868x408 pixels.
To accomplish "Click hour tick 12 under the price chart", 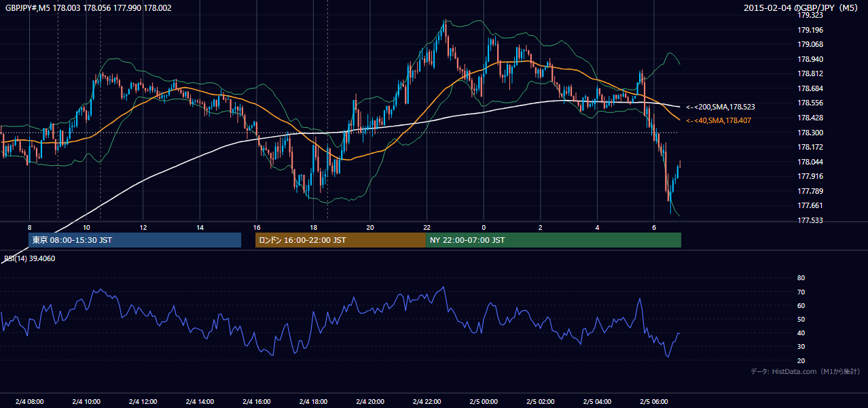I will click(x=143, y=227).
